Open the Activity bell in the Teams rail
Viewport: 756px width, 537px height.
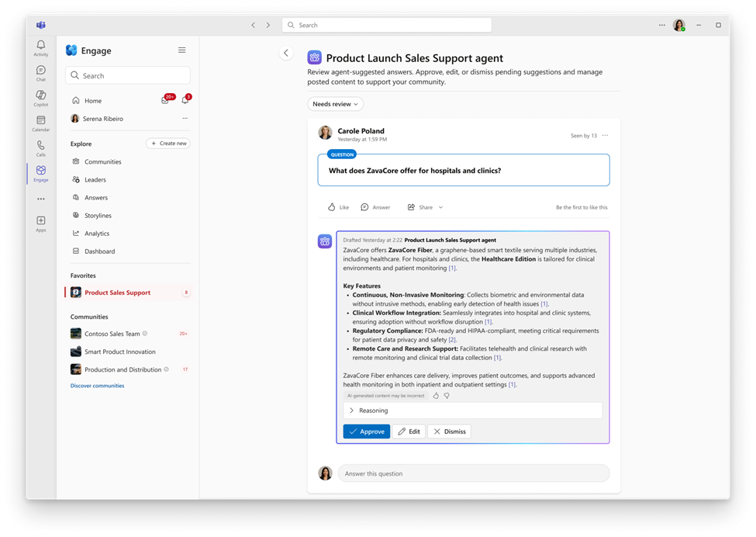[41, 48]
